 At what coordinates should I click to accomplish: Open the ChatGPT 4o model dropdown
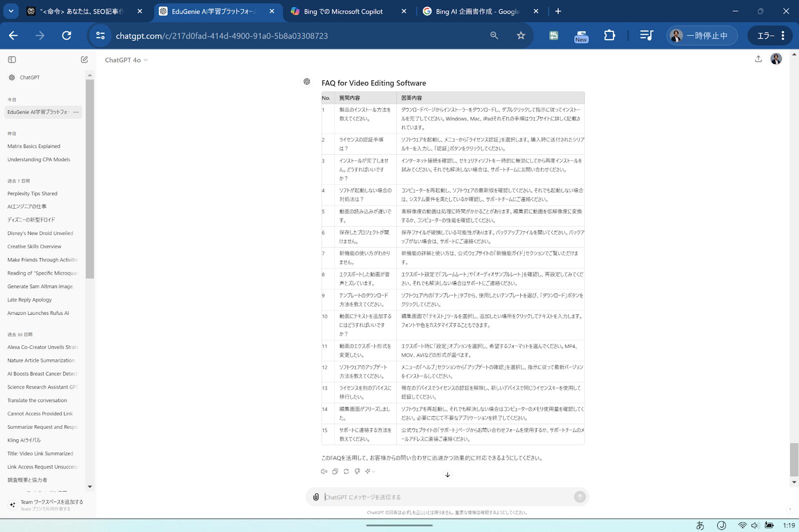[126, 60]
